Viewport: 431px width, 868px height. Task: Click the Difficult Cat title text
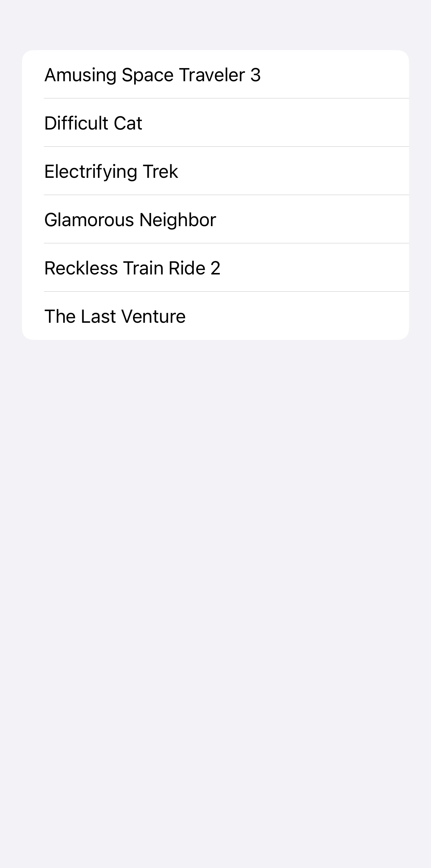click(93, 123)
